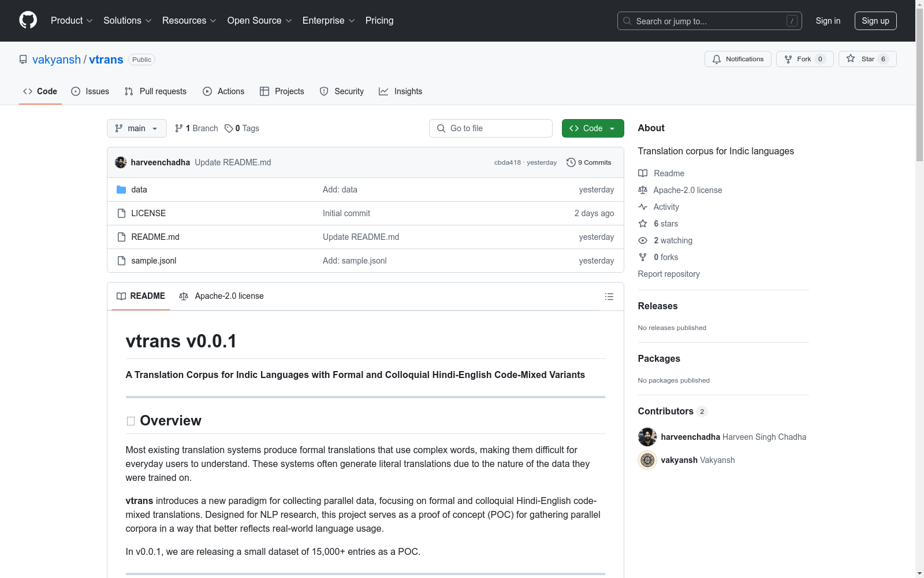This screenshot has height=578, width=924.
Task: Click the Notifications bell button
Action: [738, 59]
